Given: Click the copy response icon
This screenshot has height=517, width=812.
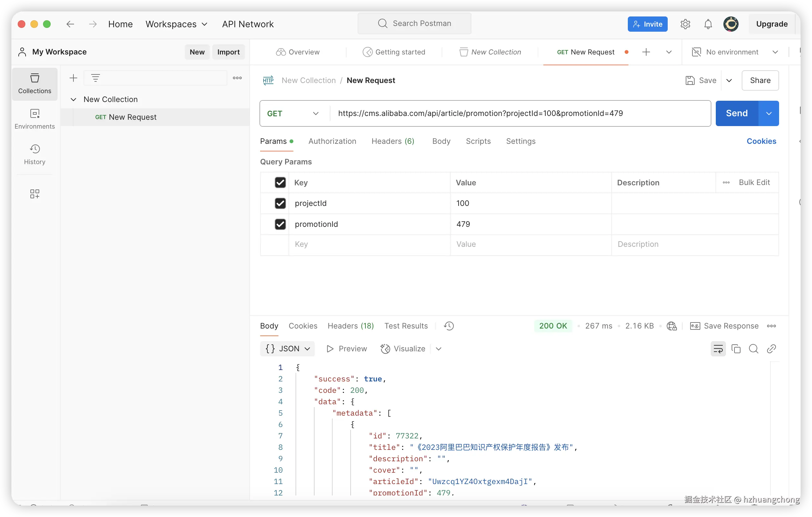Looking at the screenshot, I should tap(736, 348).
